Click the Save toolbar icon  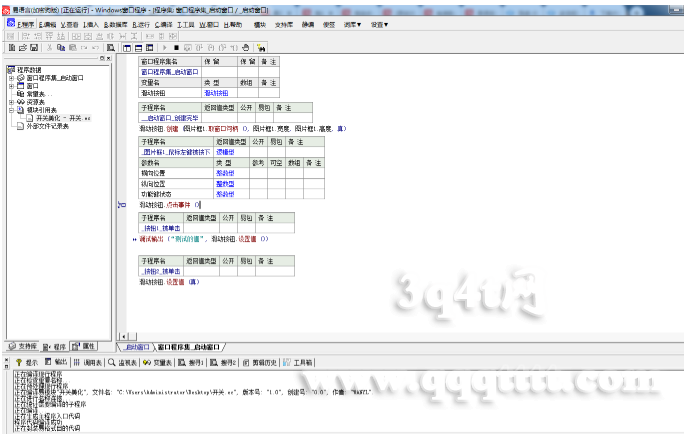point(34,48)
